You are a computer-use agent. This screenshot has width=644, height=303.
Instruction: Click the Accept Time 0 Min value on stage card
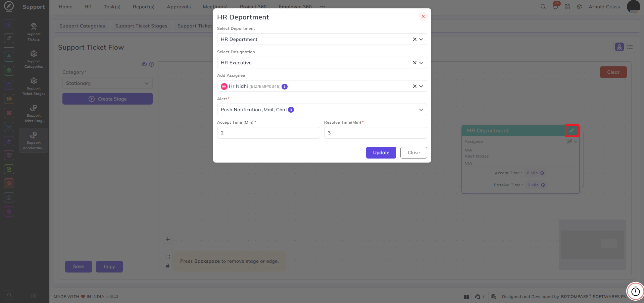535,173
